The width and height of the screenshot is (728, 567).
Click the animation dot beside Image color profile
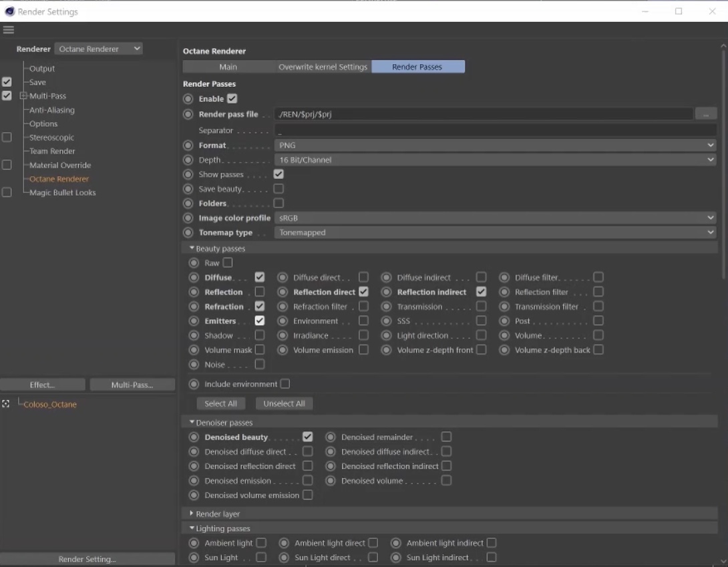pos(188,218)
